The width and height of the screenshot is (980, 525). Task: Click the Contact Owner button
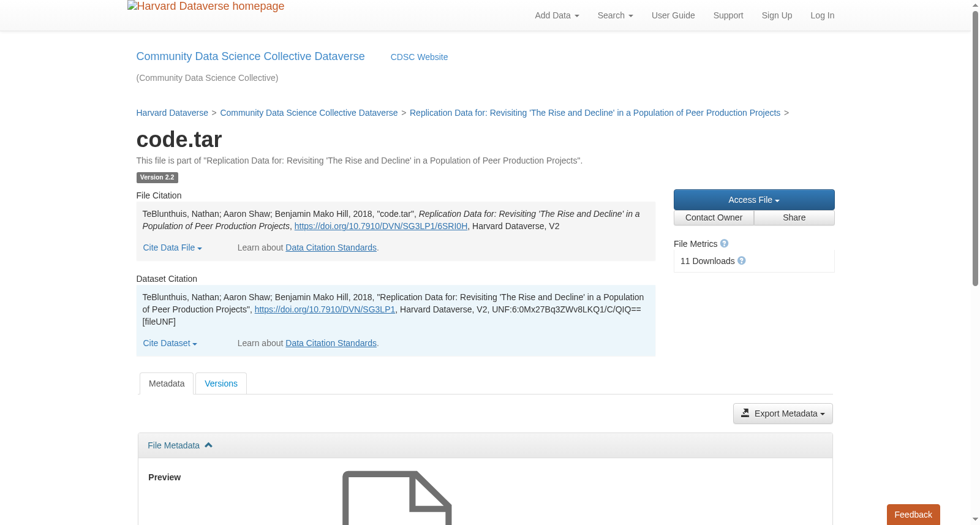(714, 217)
